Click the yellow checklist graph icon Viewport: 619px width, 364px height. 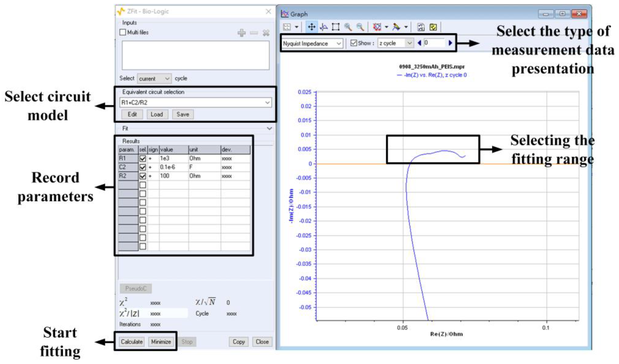(x=433, y=27)
